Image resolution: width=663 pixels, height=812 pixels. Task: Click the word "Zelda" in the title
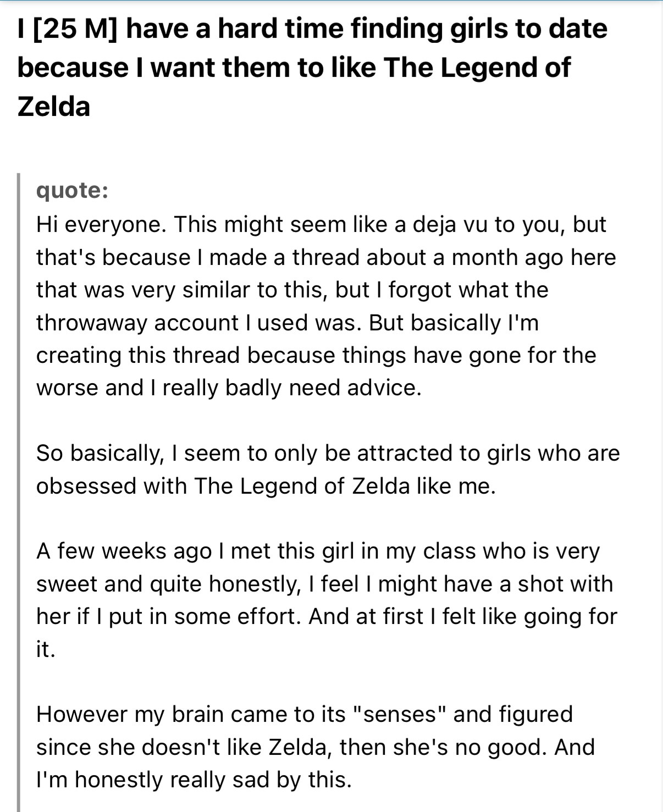pos(53,106)
